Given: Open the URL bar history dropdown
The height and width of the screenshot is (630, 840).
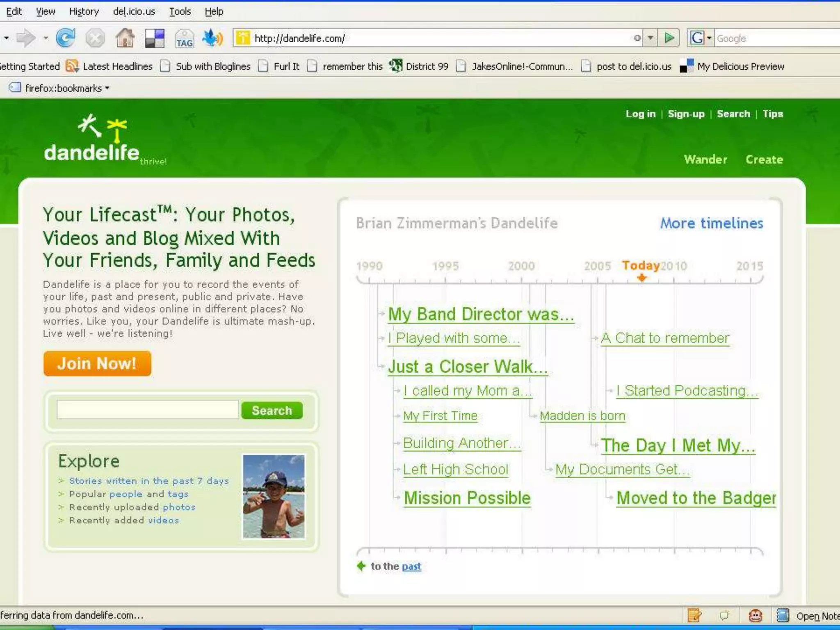Looking at the screenshot, I should (x=651, y=38).
